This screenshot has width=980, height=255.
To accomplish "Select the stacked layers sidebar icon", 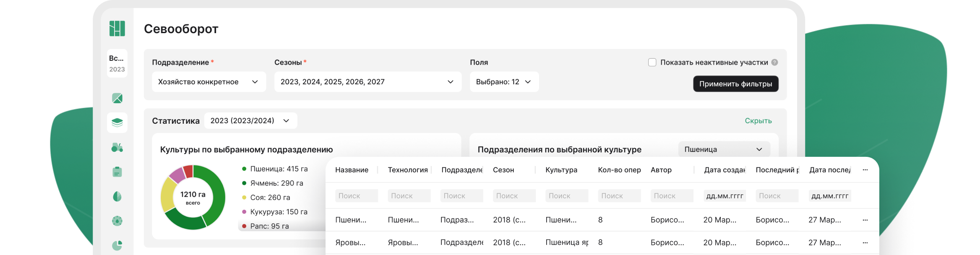I will [117, 123].
